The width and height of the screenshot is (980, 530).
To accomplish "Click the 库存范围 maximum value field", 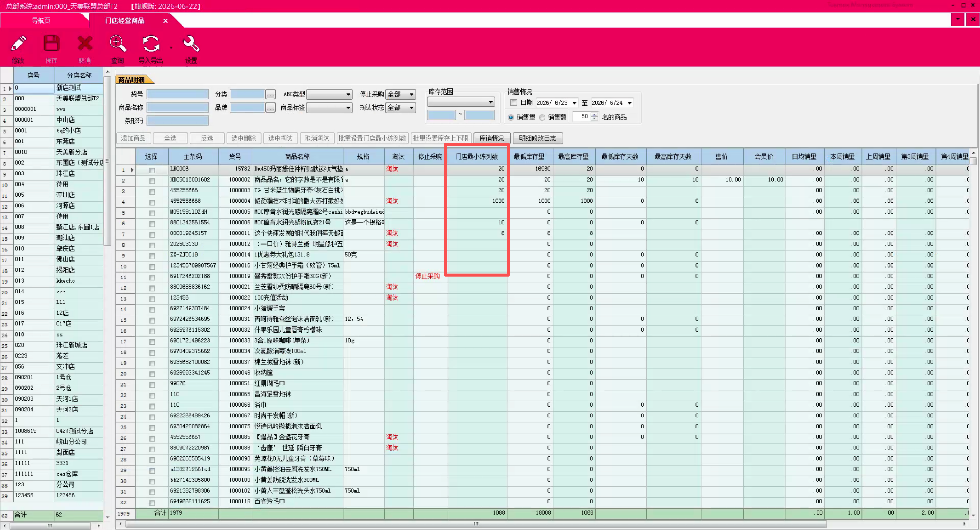I will (479, 115).
